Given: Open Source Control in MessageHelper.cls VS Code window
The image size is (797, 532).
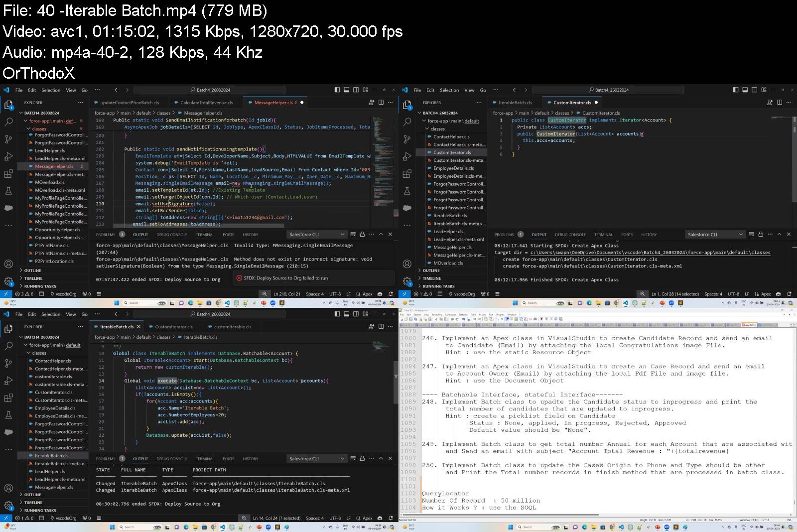Looking at the screenshot, I should (8, 139).
